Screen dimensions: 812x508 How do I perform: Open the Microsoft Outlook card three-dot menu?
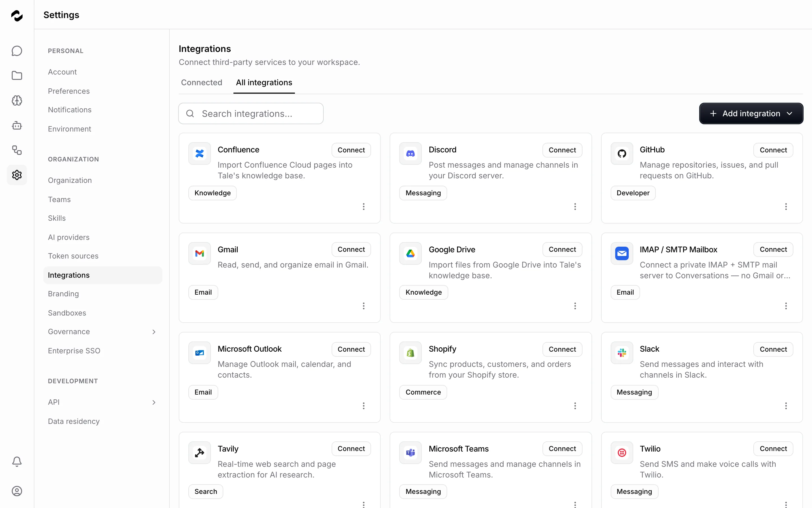coord(363,406)
